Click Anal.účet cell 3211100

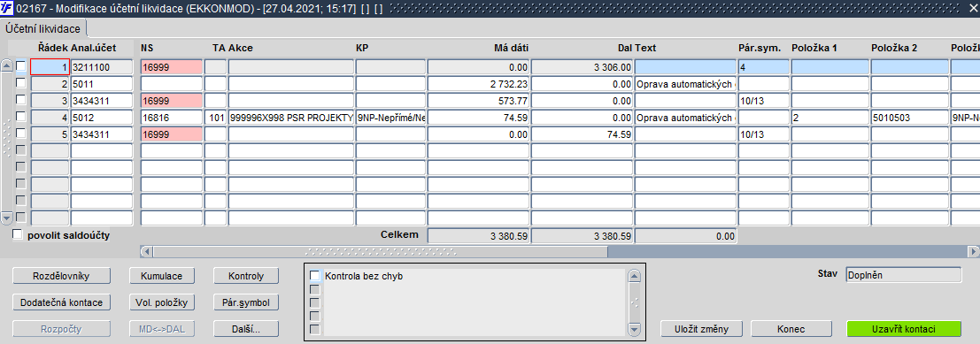click(102, 67)
